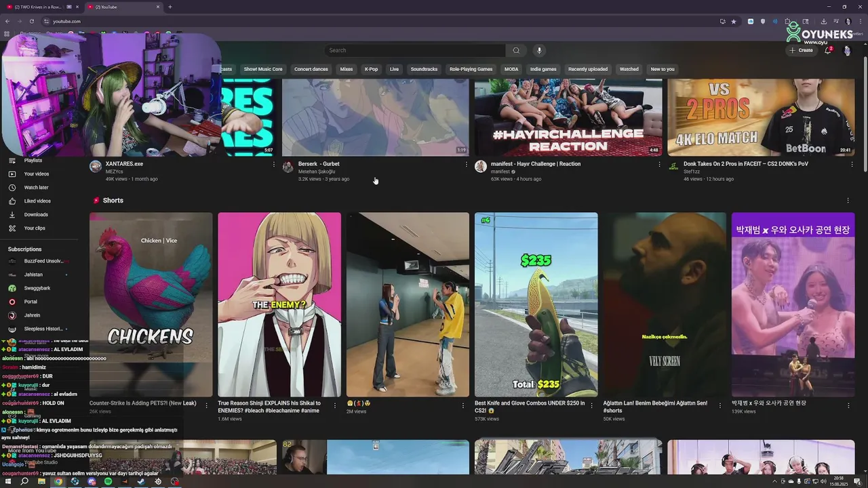Open options for Ağlattın Lan short
This screenshot has height=488, width=868.
coord(719,405)
